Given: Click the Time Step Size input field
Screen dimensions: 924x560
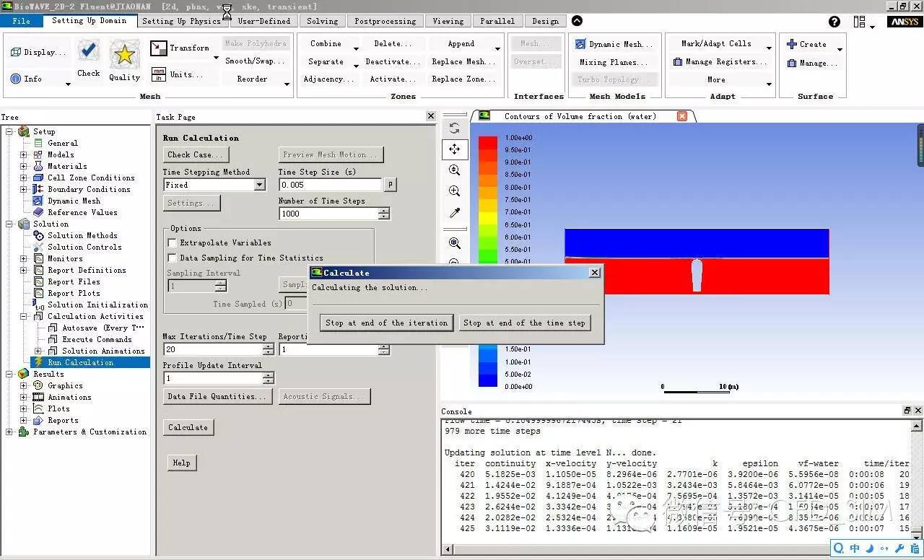Looking at the screenshot, I should click(x=330, y=185).
